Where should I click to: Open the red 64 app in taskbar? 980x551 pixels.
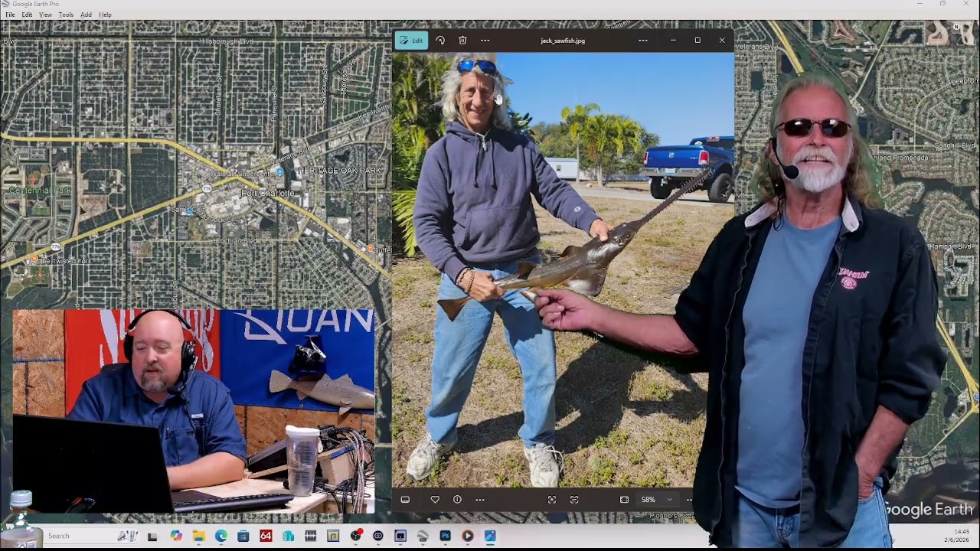(266, 536)
